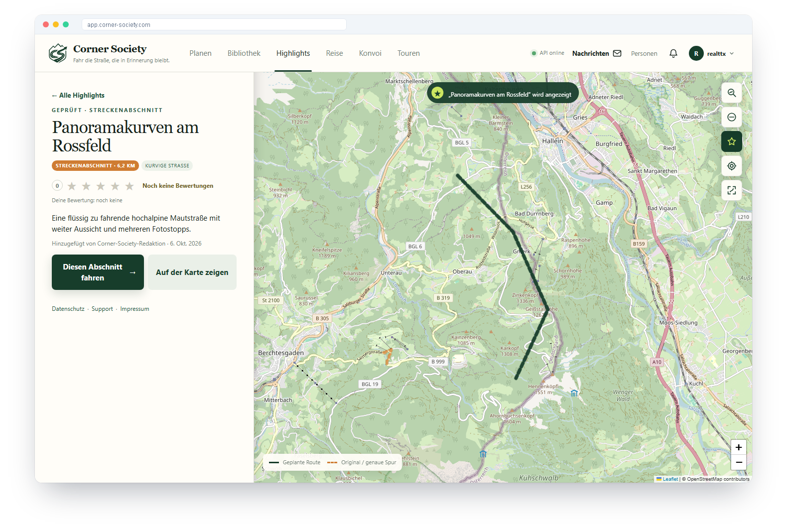
Task: Click the STRECKENABSCHNITT 6,2 KM badge
Action: coord(95,166)
